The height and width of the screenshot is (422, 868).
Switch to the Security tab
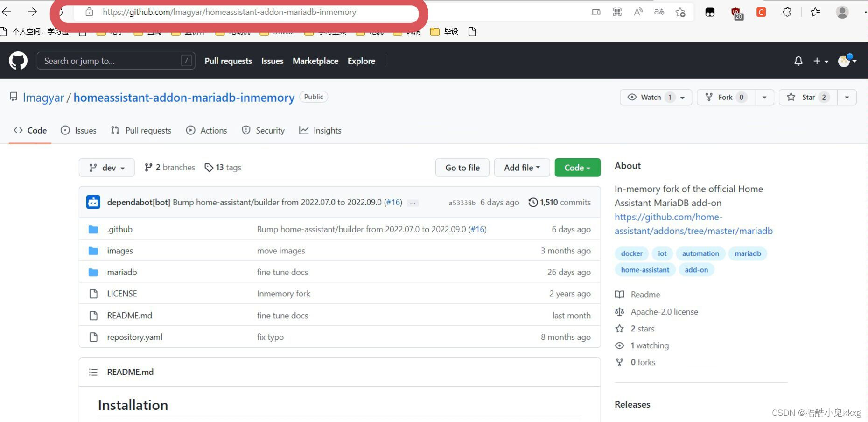coord(263,130)
